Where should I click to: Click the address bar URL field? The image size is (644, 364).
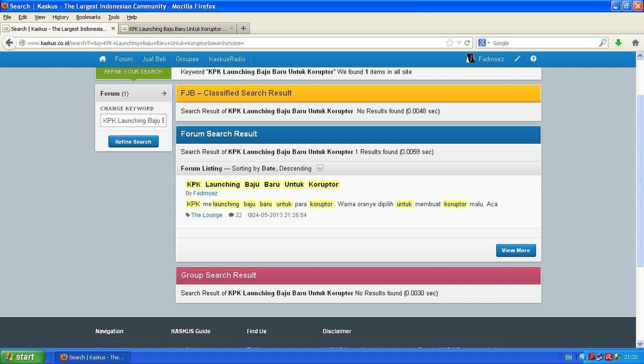coord(231,43)
